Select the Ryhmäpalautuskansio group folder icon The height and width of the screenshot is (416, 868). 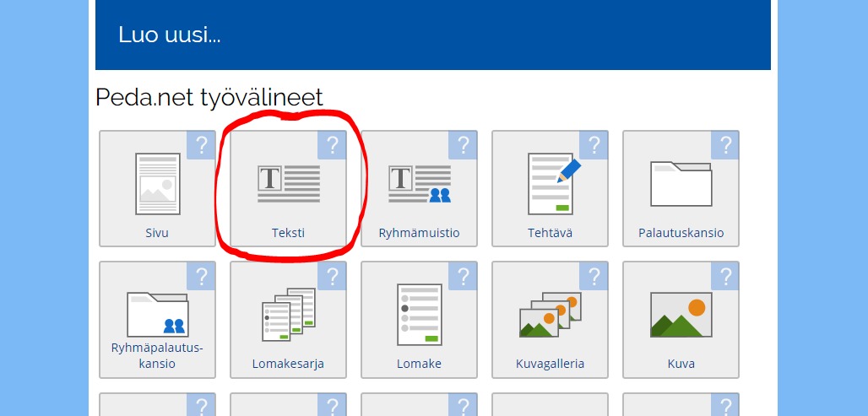click(x=157, y=314)
